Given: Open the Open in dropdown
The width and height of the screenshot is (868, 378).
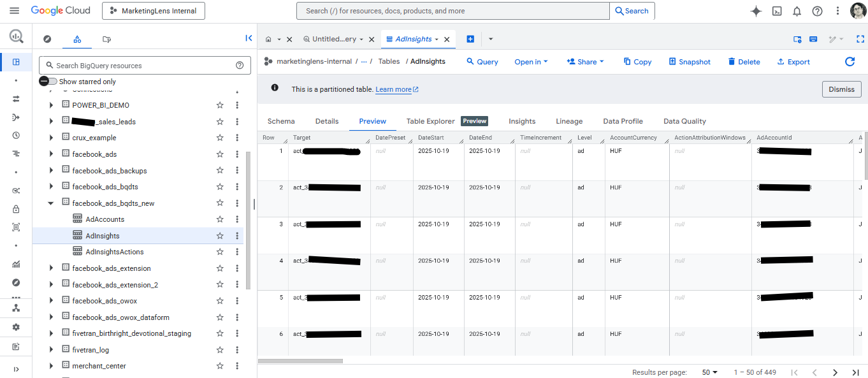Looking at the screenshot, I should click(531, 61).
